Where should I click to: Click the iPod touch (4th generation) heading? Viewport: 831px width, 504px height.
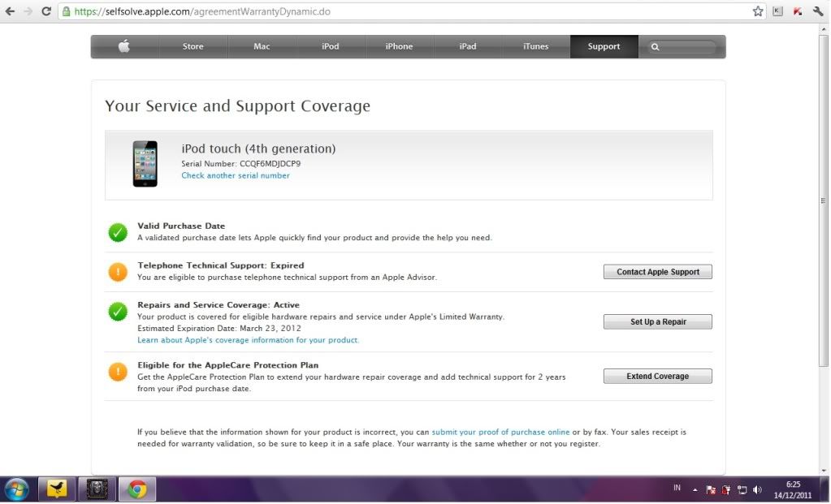coord(258,149)
